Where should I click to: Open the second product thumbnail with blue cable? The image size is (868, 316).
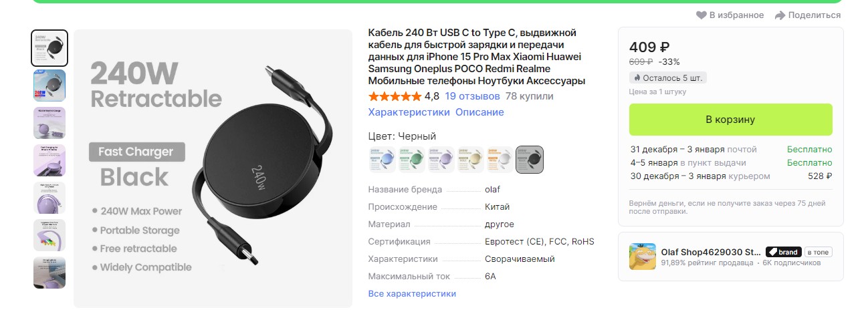coord(49,86)
